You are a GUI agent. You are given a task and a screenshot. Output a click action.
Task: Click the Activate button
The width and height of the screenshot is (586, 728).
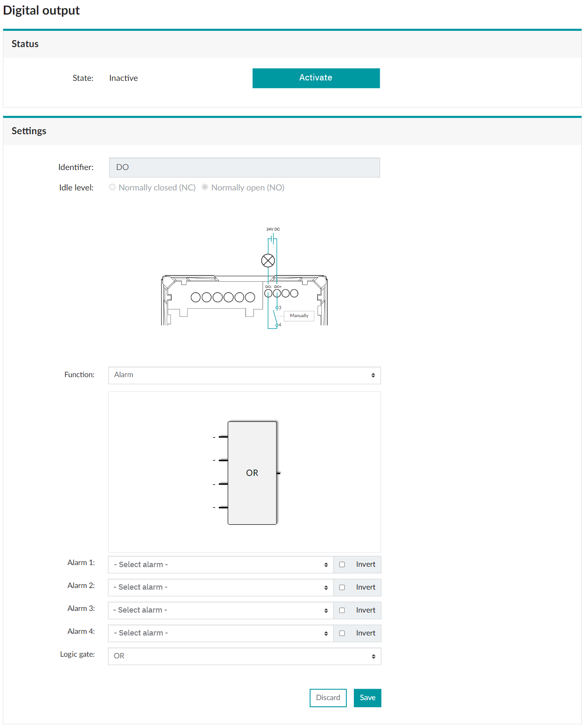coord(316,78)
